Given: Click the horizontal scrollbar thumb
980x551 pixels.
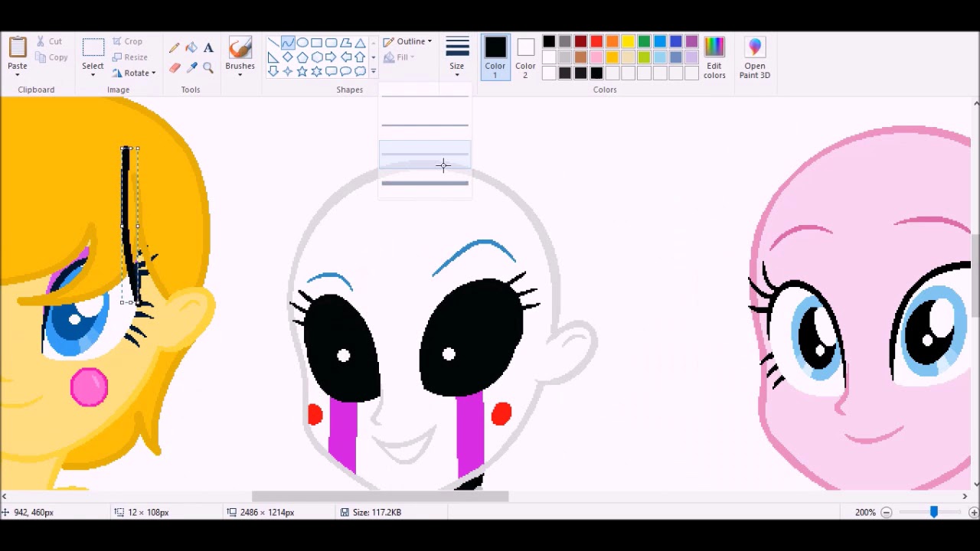Looking at the screenshot, I should click(380, 497).
